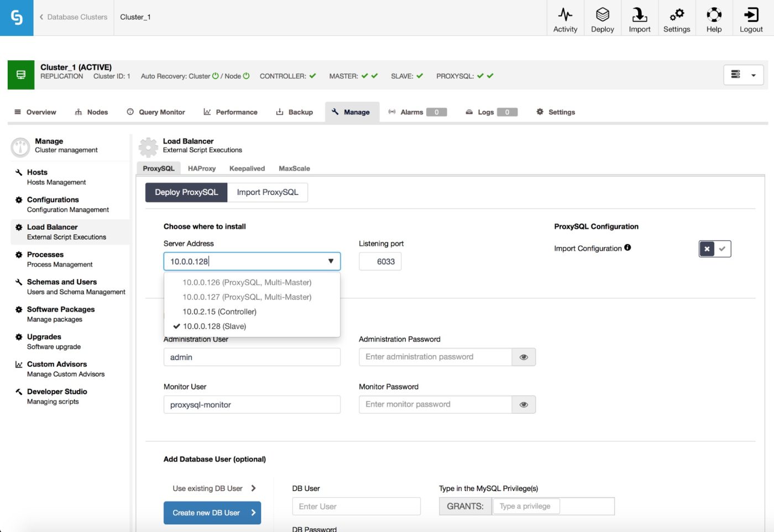Open global Settings gears icon
Viewport: 774px width, 532px height.
[677, 15]
